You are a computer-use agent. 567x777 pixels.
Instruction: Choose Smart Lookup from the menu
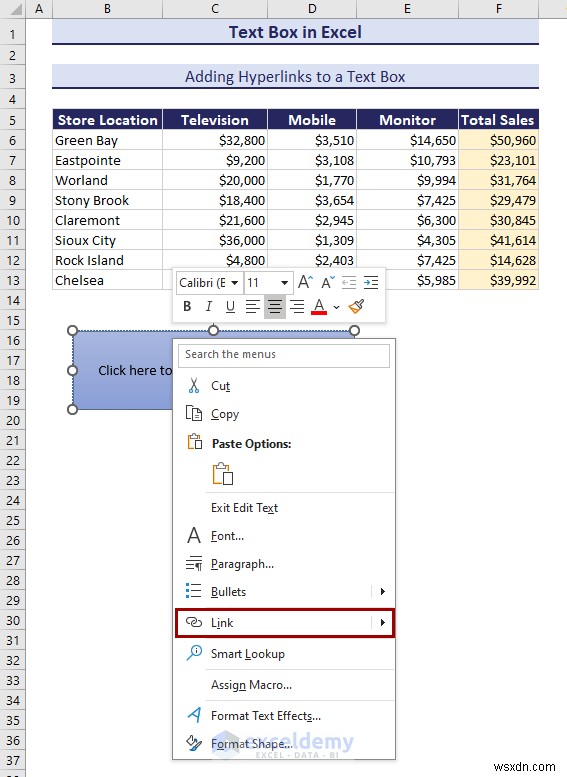click(x=284, y=654)
